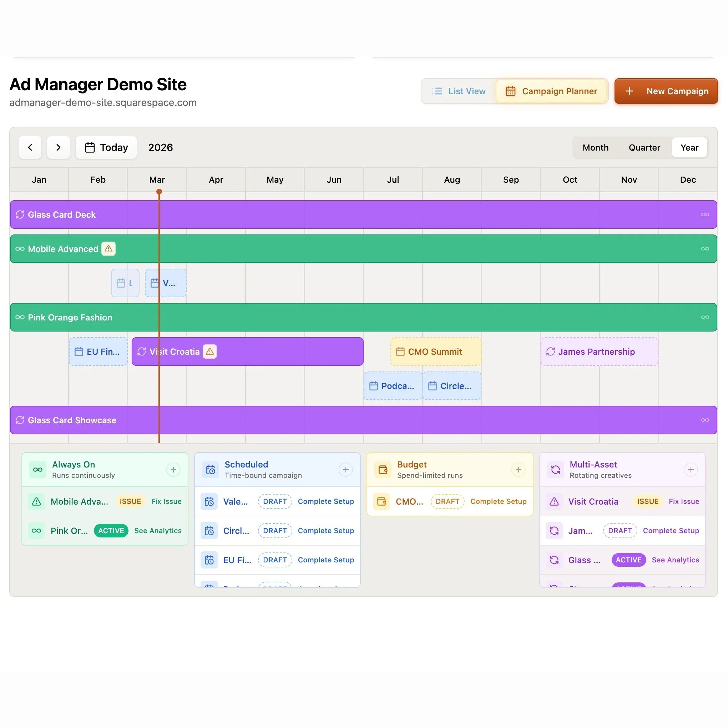Click the CMO Summit yellow campaign bar
This screenshot has width=728, height=728.
click(x=436, y=352)
